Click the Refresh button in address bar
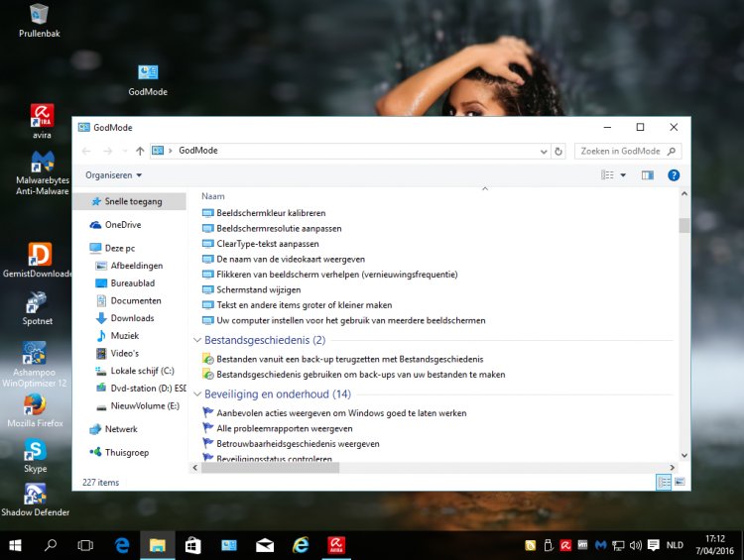The image size is (744, 560). [x=558, y=152]
